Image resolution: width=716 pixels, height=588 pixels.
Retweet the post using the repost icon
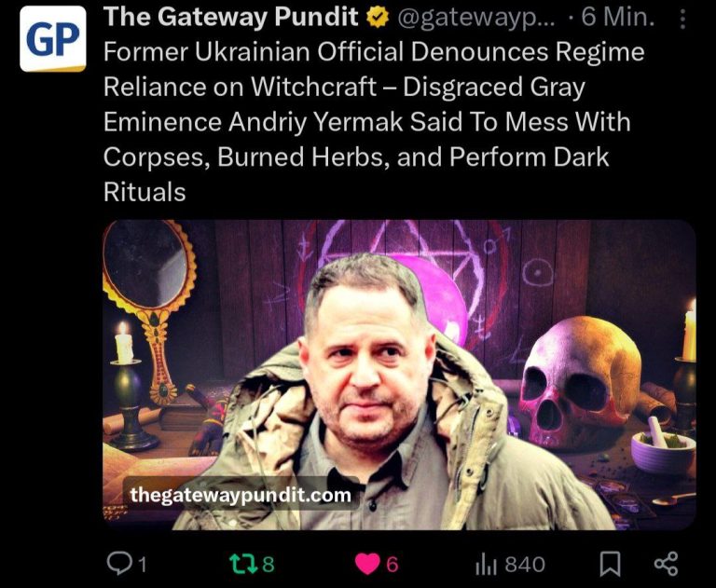244,564
